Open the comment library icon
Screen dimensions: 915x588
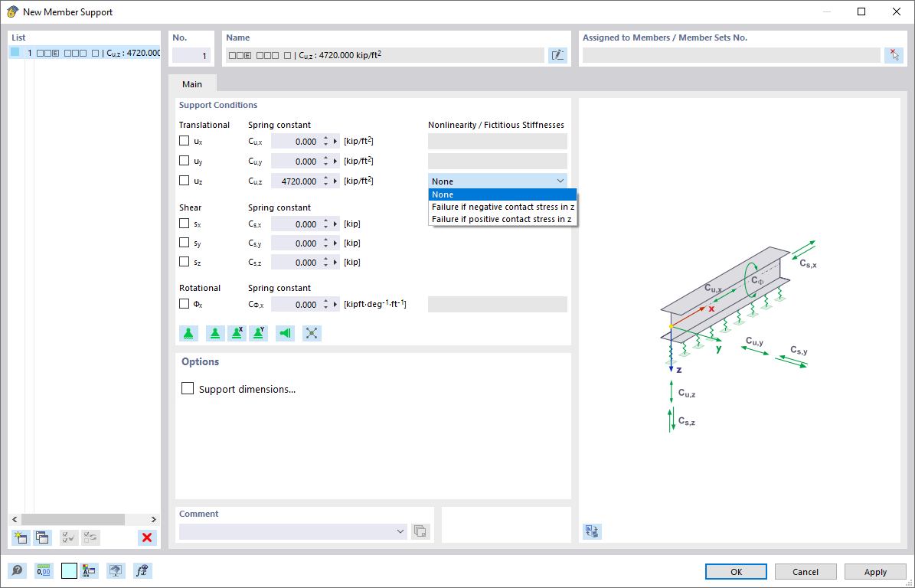point(420,531)
